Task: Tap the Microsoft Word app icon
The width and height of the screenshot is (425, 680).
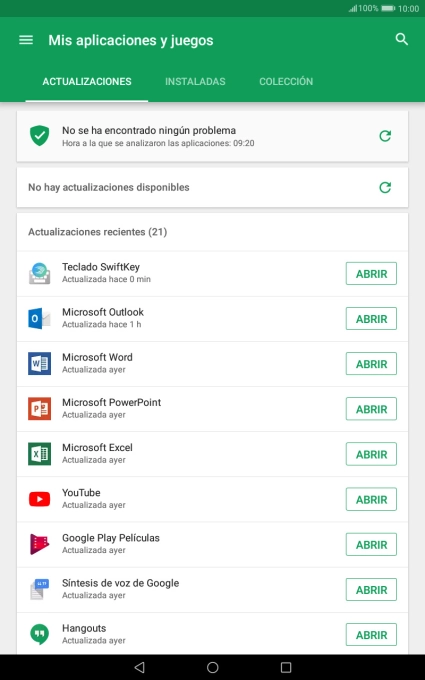Action: coord(39,364)
